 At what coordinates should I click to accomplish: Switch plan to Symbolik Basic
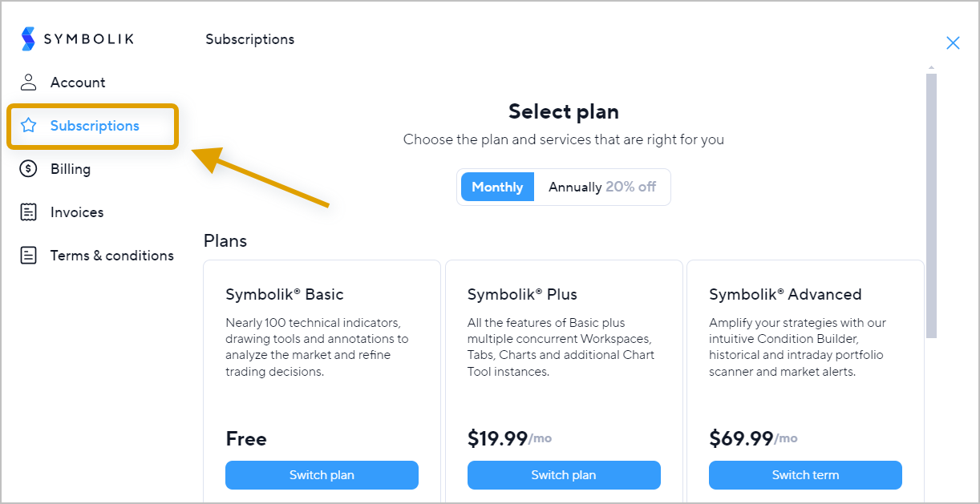(322, 475)
